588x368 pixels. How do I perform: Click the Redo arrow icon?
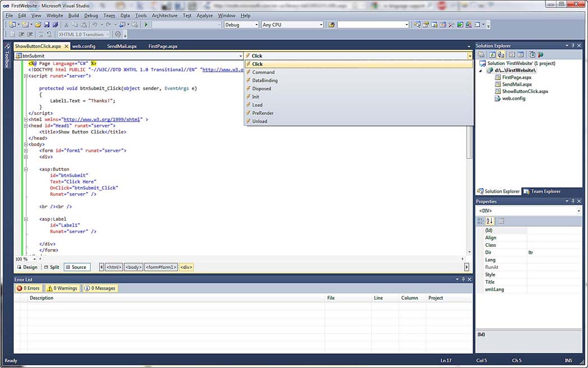(x=108, y=25)
